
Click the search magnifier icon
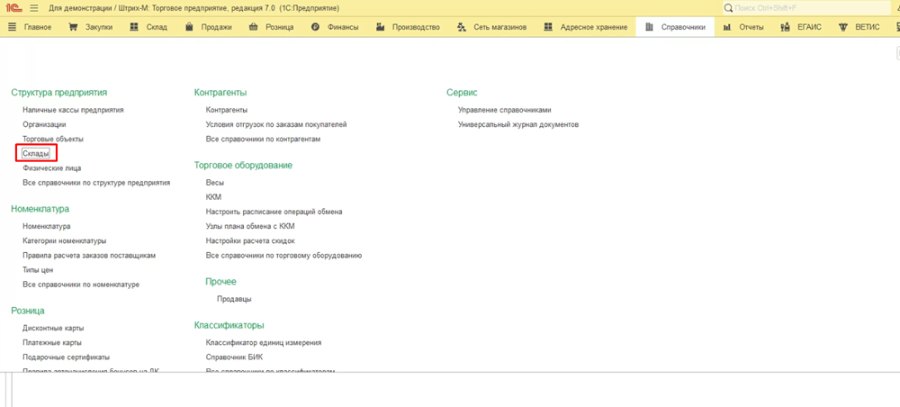pos(728,9)
